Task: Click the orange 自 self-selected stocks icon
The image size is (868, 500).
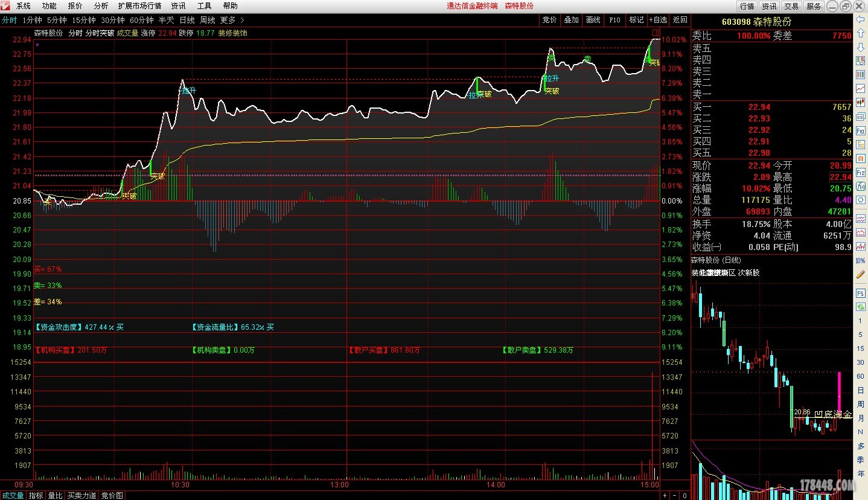Action: click(860, 159)
